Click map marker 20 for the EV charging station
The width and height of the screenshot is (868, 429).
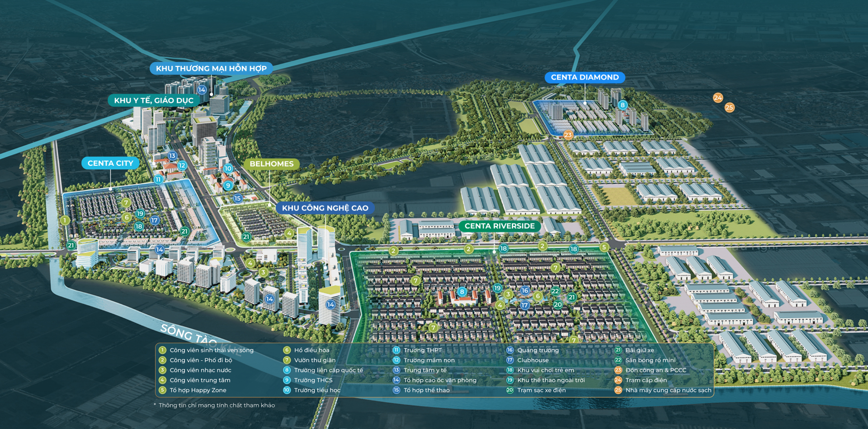(x=558, y=304)
